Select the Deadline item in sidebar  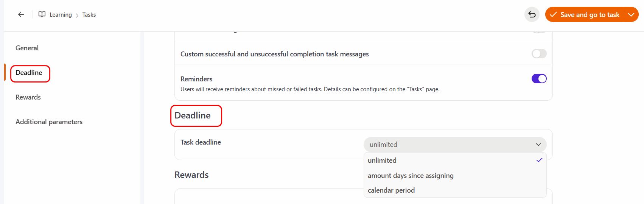click(29, 73)
